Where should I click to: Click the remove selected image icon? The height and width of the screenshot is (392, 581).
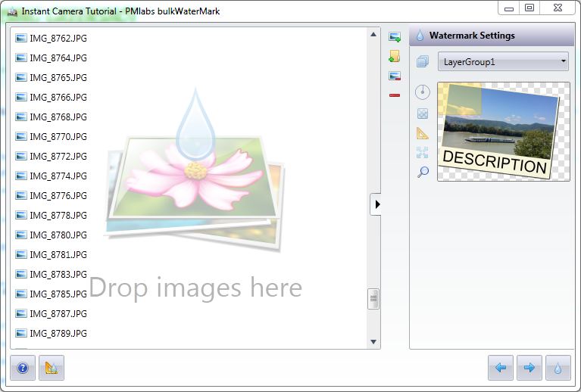[x=395, y=76]
